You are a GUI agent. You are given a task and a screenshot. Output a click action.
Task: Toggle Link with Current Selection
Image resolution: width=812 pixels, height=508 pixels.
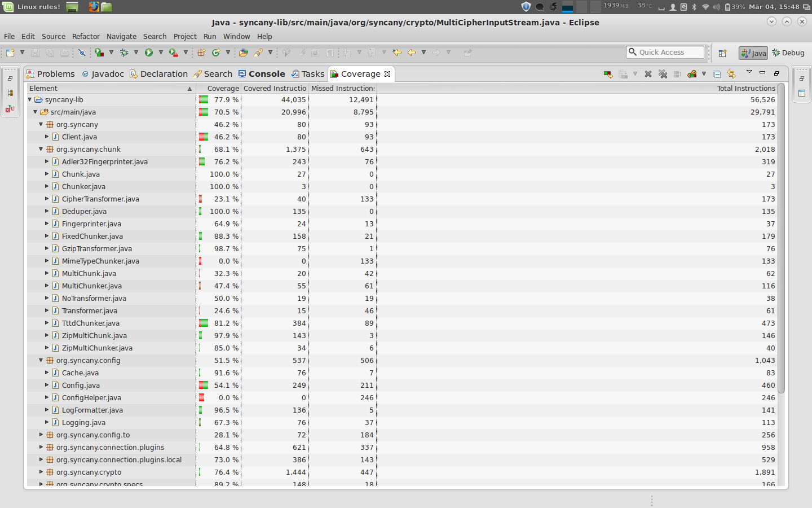point(731,74)
